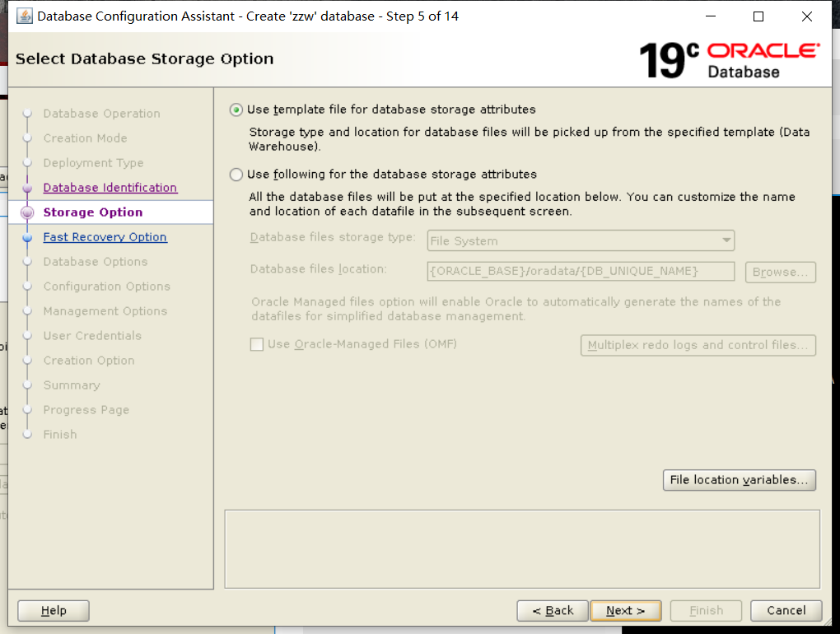
Task: Open Multiplex redo logs and control files
Action: 698,345
